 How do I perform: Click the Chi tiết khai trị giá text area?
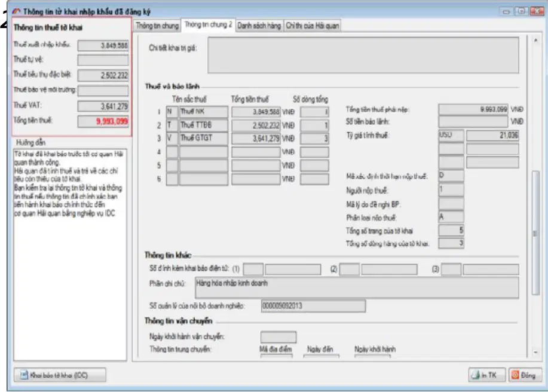click(363, 55)
